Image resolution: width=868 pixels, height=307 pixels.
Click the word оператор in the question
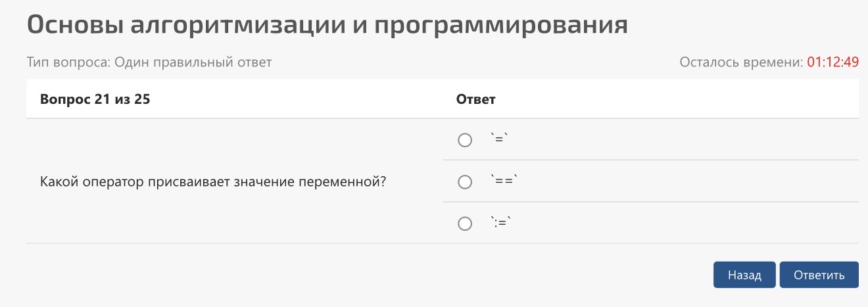coord(113,182)
